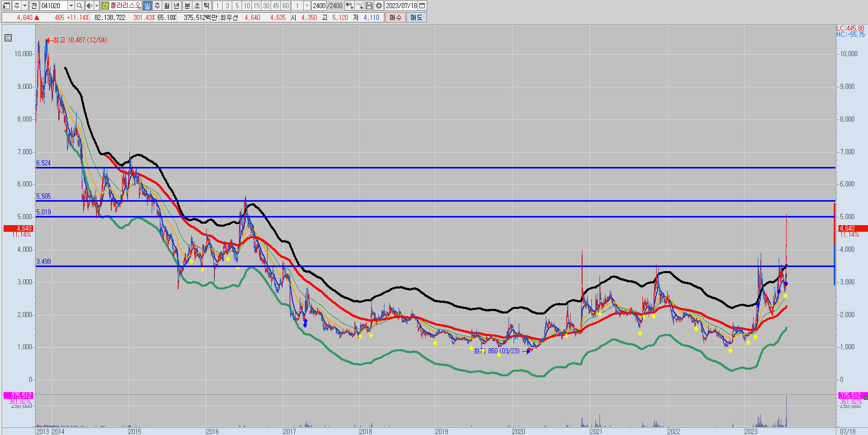Click the open price 4,350 value
Screen dimensions: 868x435
pos(309,17)
